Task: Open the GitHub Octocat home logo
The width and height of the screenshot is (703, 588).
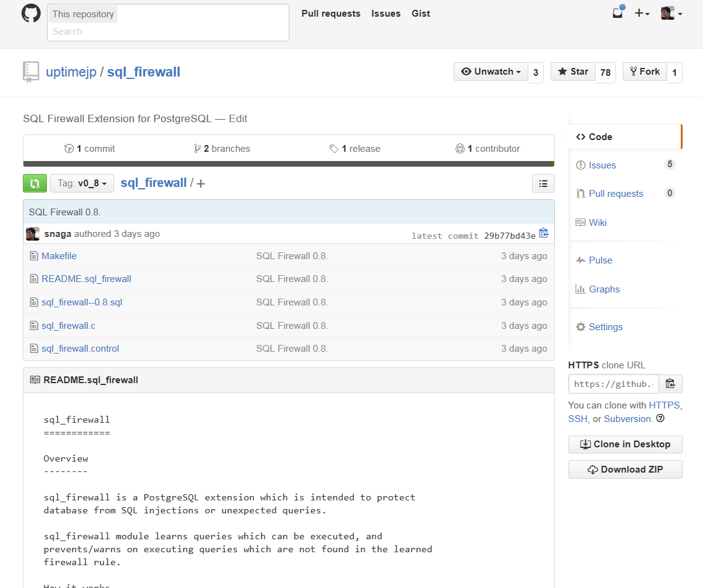Action: pos(31,14)
